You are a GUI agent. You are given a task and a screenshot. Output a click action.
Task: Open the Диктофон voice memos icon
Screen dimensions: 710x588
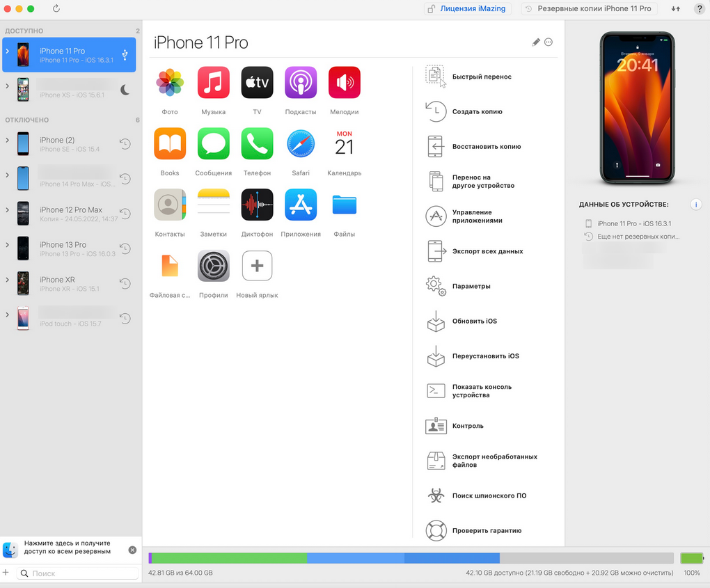257,205
